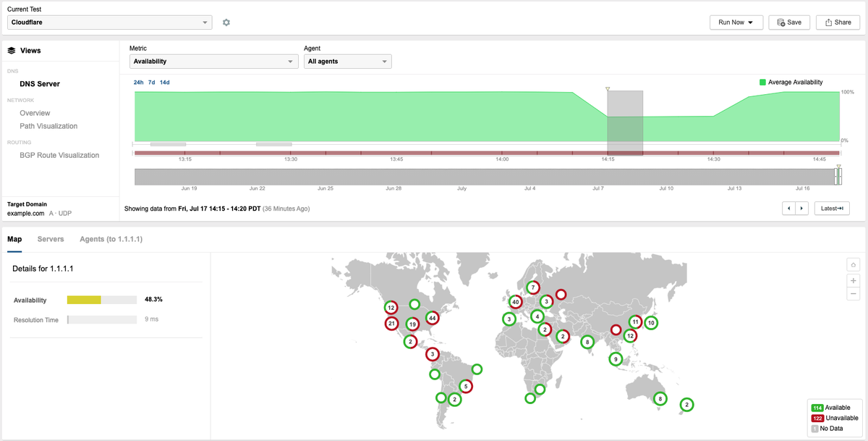Select the map cluster labeled 10

pos(651,323)
